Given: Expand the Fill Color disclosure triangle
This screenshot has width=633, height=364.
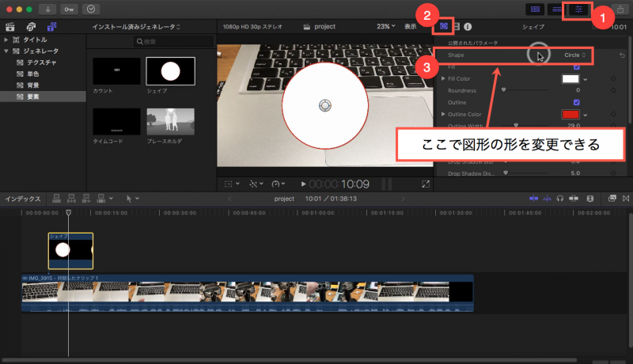Looking at the screenshot, I should tap(443, 78).
